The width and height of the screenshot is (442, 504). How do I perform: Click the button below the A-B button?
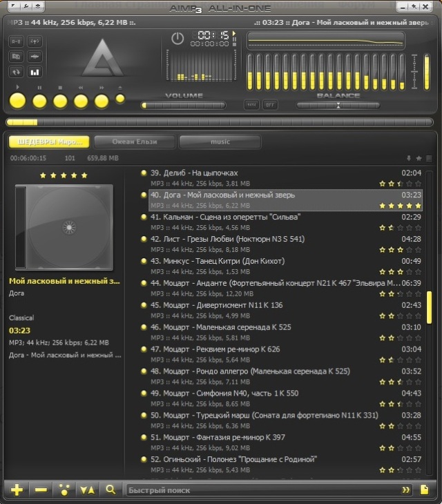tap(16, 57)
